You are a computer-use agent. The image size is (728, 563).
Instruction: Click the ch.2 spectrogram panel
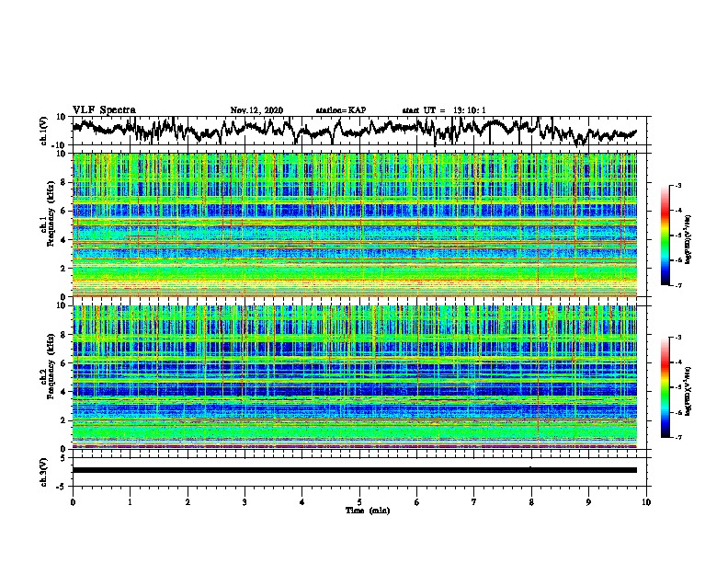tap(354, 377)
